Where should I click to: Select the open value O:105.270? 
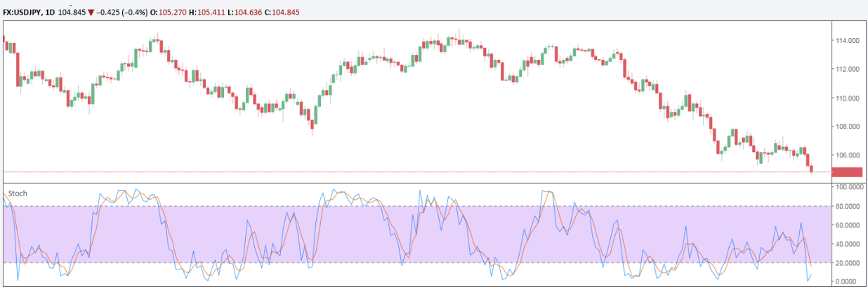(169, 12)
